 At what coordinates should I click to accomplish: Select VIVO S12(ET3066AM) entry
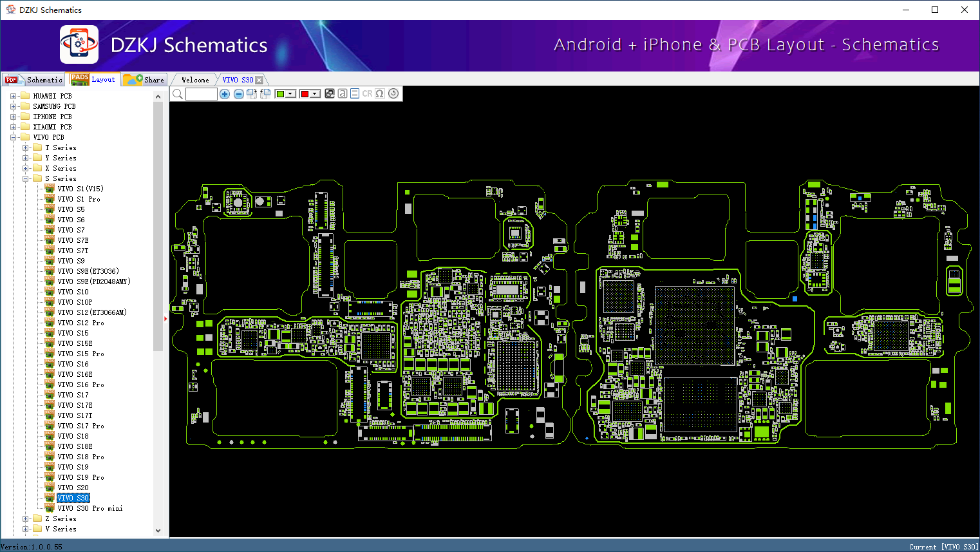click(x=92, y=312)
